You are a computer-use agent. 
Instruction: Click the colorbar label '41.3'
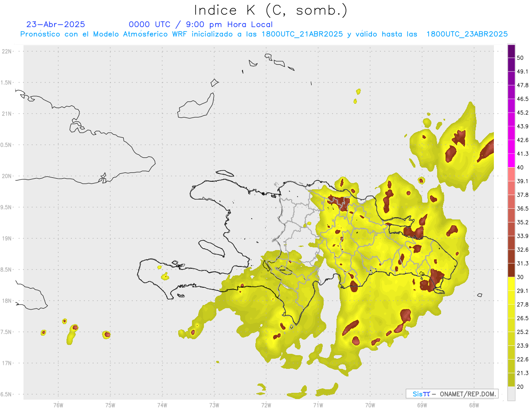[522, 154]
